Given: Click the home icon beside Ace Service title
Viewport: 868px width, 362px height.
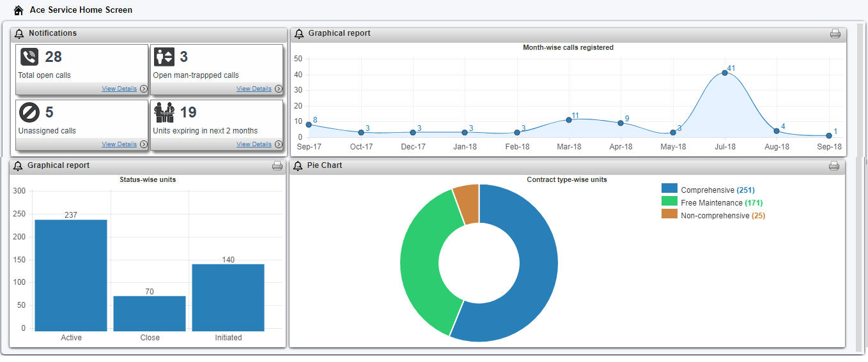Looking at the screenshot, I should [x=19, y=10].
